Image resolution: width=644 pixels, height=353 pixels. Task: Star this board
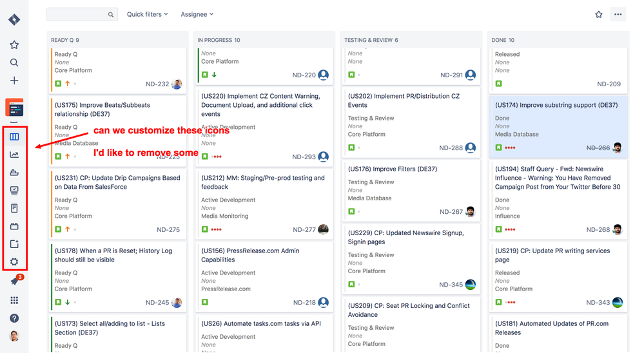599,14
